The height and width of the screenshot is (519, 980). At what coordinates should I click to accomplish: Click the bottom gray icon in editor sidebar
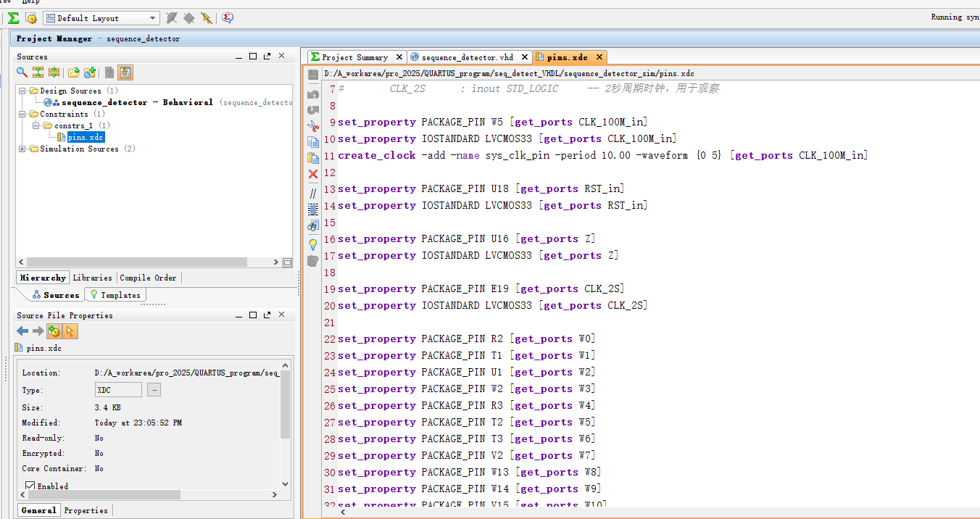click(313, 261)
